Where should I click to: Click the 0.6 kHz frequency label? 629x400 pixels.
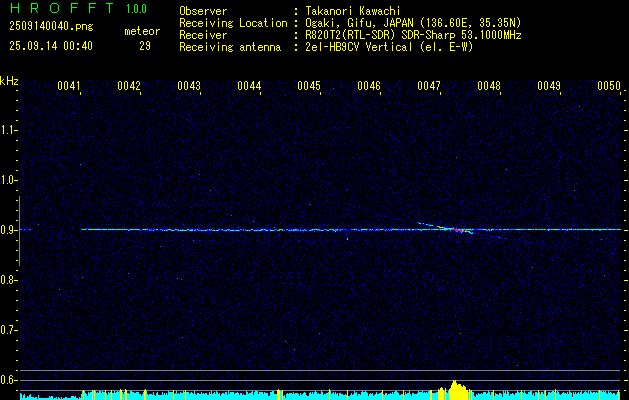(8, 380)
